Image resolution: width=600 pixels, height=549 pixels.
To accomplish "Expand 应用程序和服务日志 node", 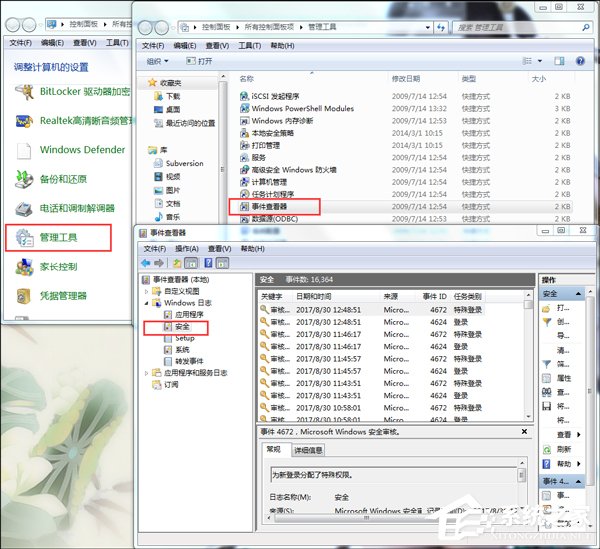I will click(x=147, y=373).
